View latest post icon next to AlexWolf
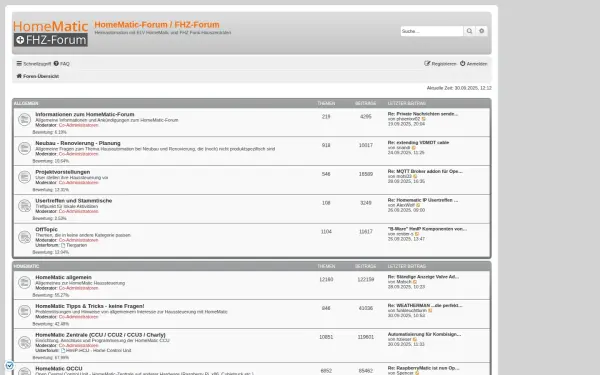 coord(418,205)
